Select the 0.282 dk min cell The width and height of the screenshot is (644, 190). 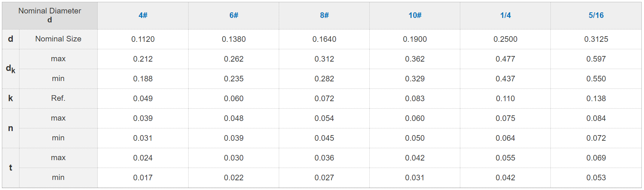click(324, 79)
